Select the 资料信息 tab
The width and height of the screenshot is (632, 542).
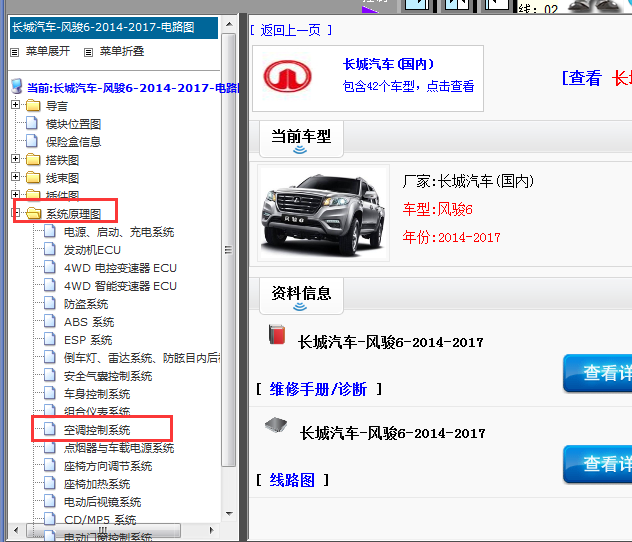(x=301, y=296)
